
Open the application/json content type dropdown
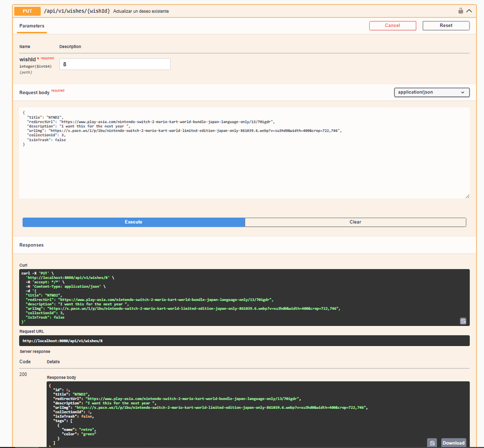point(431,92)
